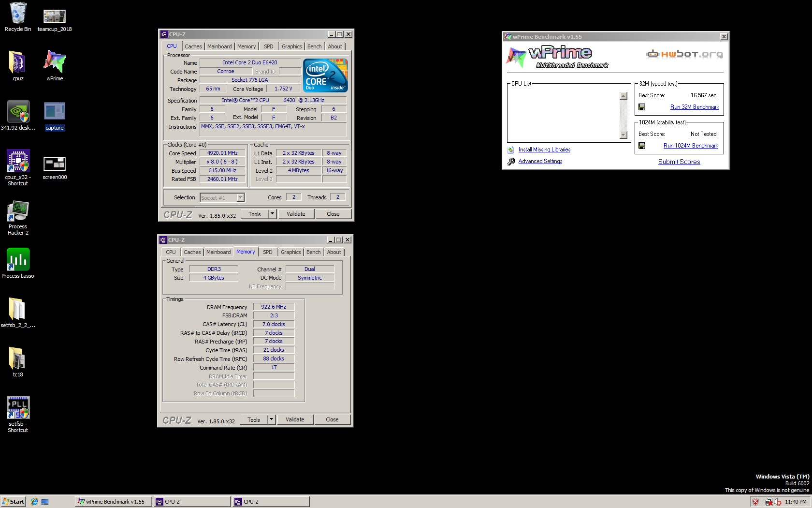The image size is (812, 508).
Task: Click Submit Scores link
Action: (x=679, y=162)
